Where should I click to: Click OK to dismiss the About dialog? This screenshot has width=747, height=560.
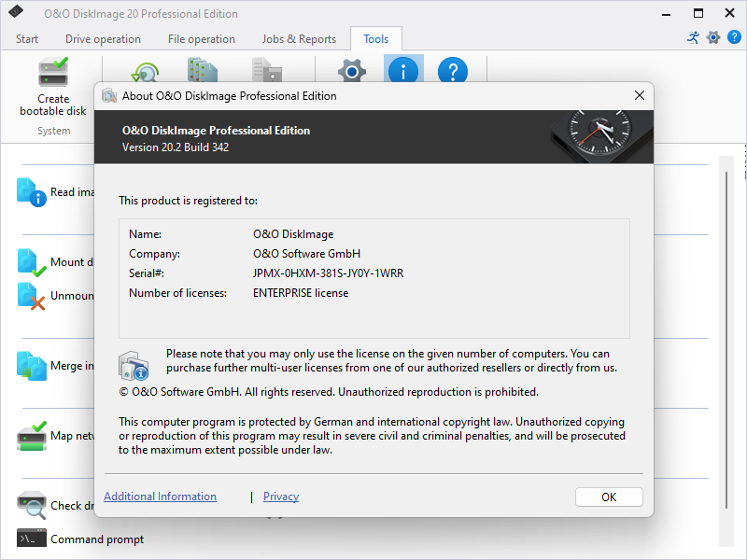[x=609, y=497]
